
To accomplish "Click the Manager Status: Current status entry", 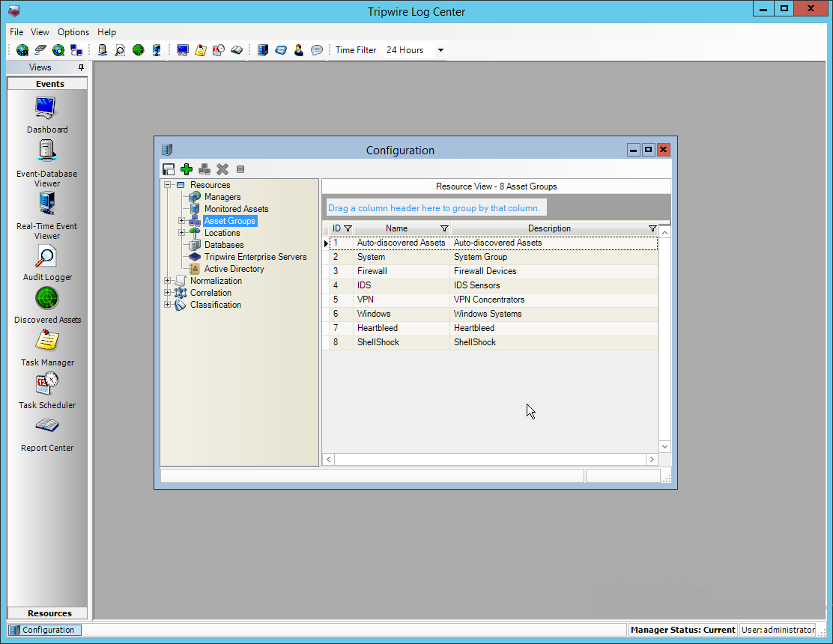I will click(x=682, y=630).
